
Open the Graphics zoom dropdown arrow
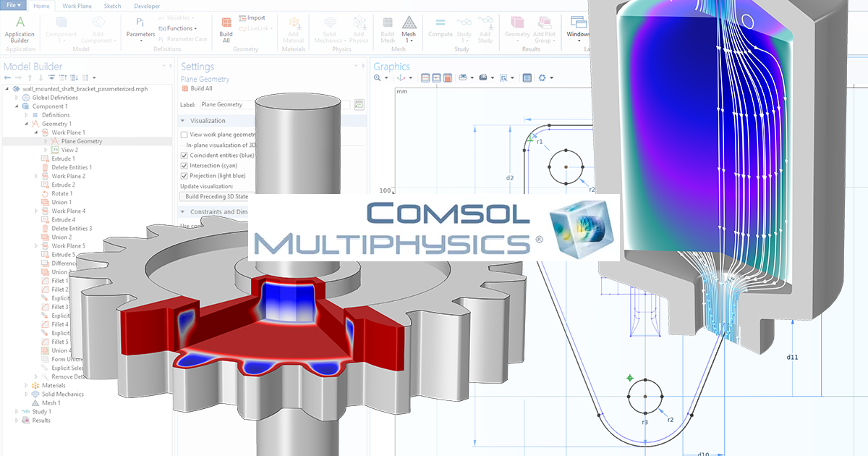385,77
